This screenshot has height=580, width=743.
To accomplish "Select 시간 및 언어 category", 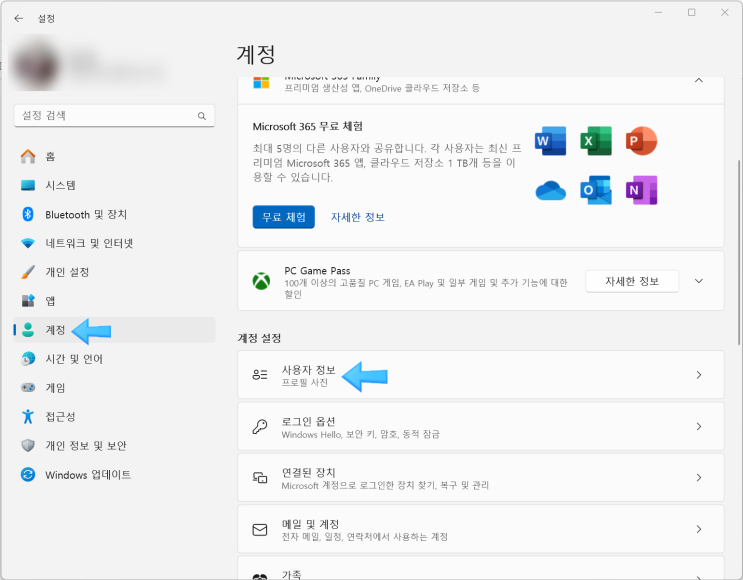I will coord(114,359).
